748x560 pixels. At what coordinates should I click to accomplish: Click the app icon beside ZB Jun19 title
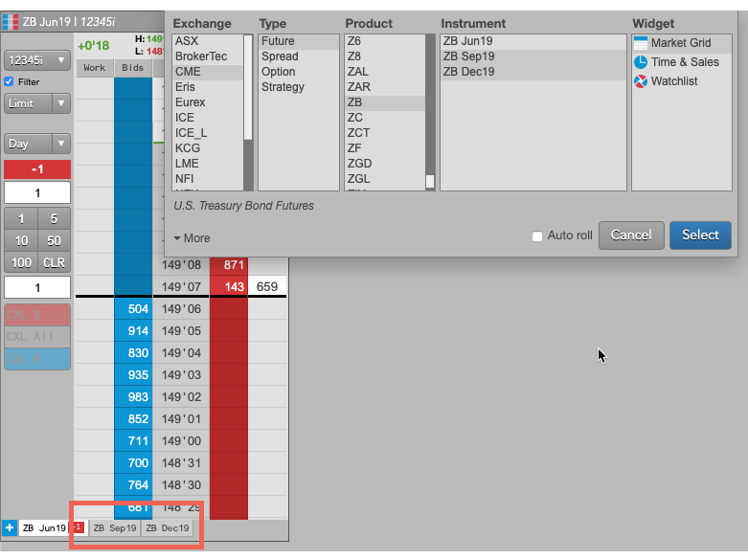[x=10, y=21]
